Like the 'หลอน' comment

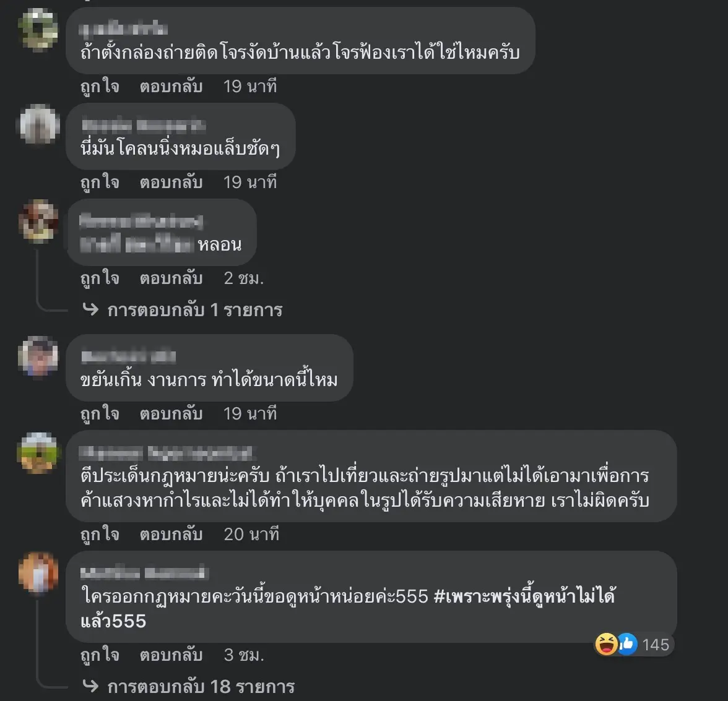100,278
